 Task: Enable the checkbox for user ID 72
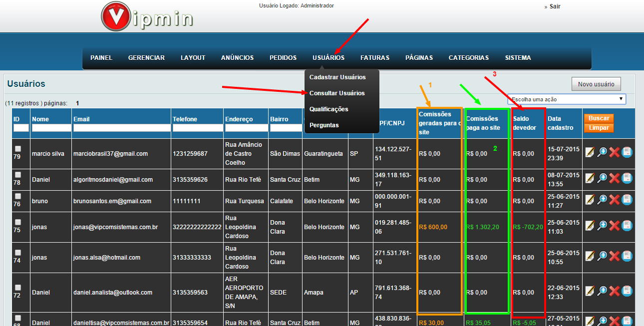(18, 288)
